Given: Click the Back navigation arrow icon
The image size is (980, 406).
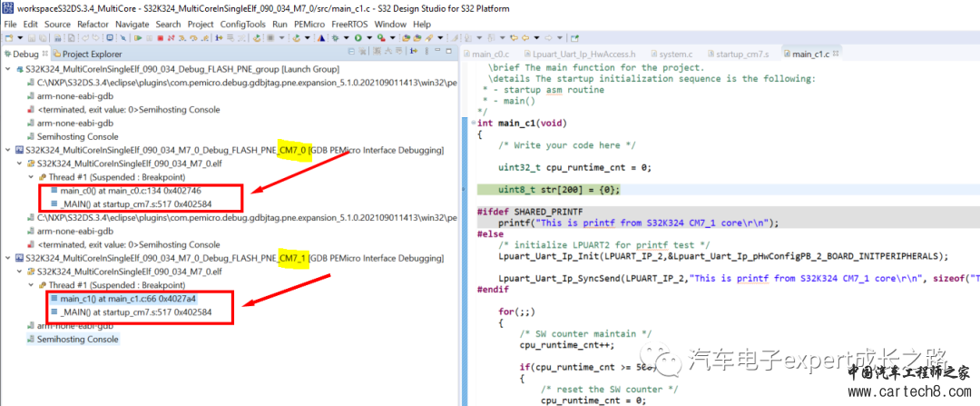Looking at the screenshot, I should click(525, 37).
